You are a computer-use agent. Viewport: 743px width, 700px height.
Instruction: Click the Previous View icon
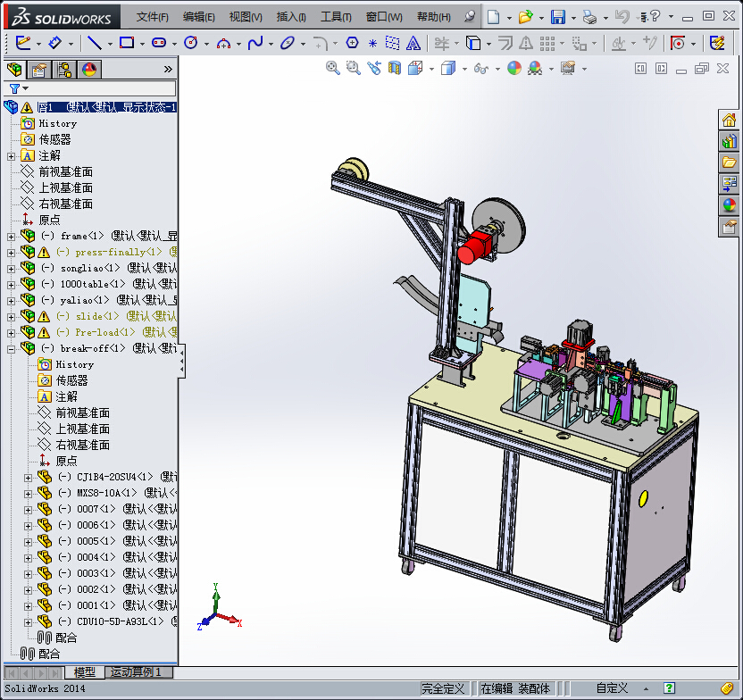click(x=374, y=68)
